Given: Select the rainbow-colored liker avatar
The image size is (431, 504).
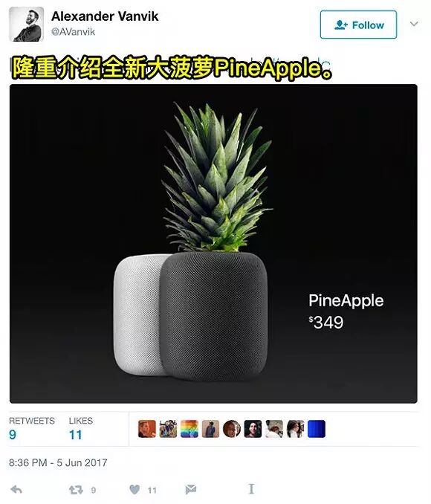Looking at the screenshot, I should (189, 429).
